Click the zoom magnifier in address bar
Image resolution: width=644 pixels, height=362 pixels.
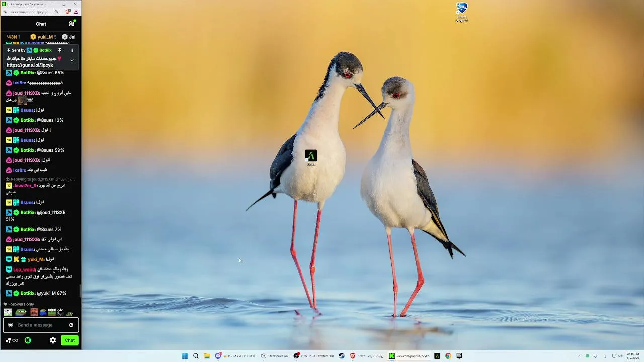pos(56,12)
